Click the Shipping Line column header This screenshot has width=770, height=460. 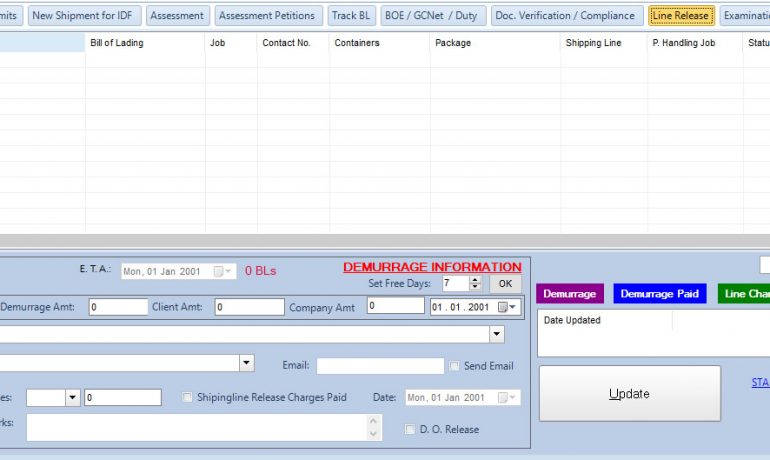tap(593, 43)
